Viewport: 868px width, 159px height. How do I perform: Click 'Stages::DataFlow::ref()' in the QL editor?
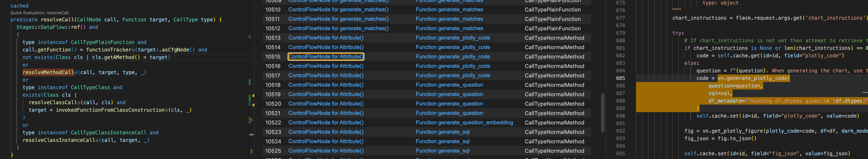[x=51, y=27]
